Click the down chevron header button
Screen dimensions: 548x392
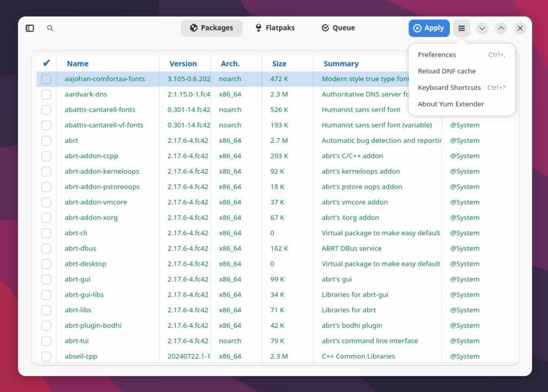tap(482, 28)
